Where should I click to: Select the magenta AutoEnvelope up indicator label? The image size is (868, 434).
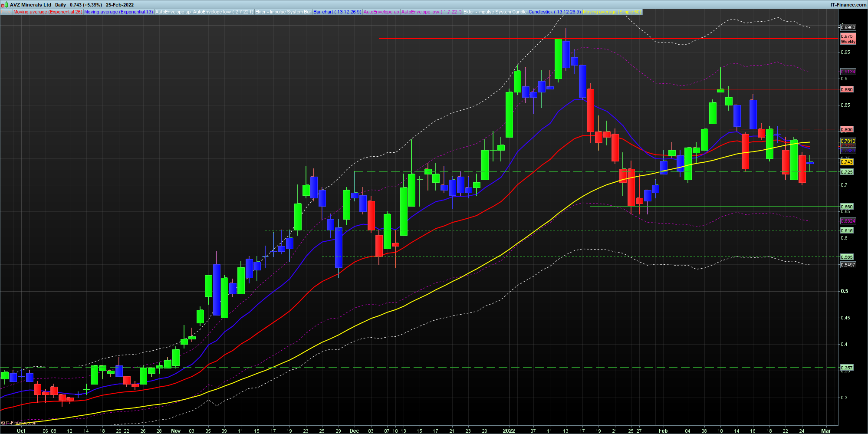click(x=381, y=12)
